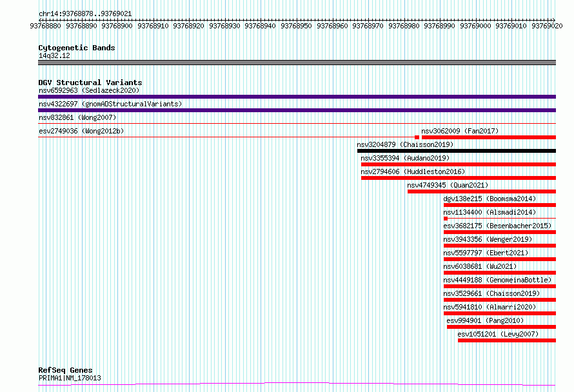Click the chr14:93768878..93769021 region label
Screen dimensions: 574x392
pyautogui.click(x=85, y=14)
